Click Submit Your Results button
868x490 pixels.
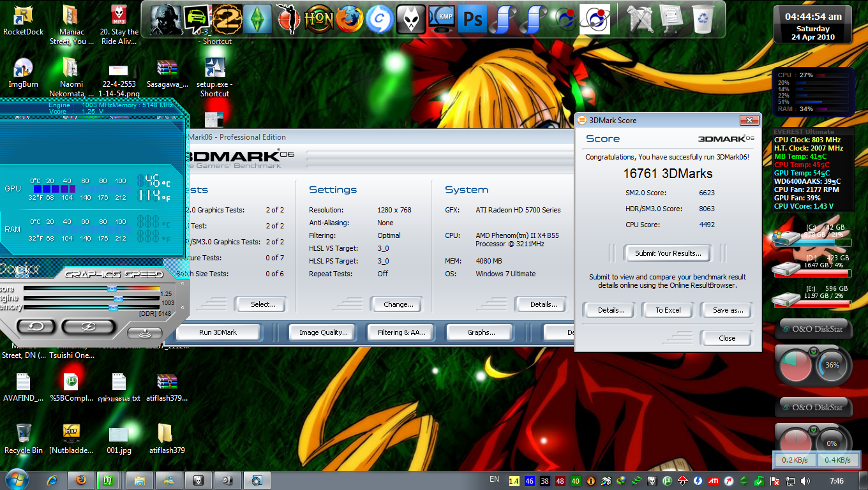click(x=668, y=253)
